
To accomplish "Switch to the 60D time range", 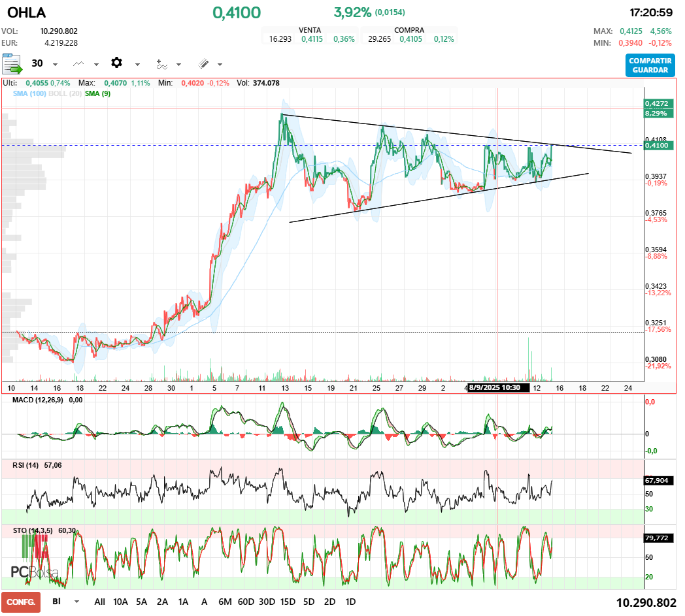I will tap(246, 602).
